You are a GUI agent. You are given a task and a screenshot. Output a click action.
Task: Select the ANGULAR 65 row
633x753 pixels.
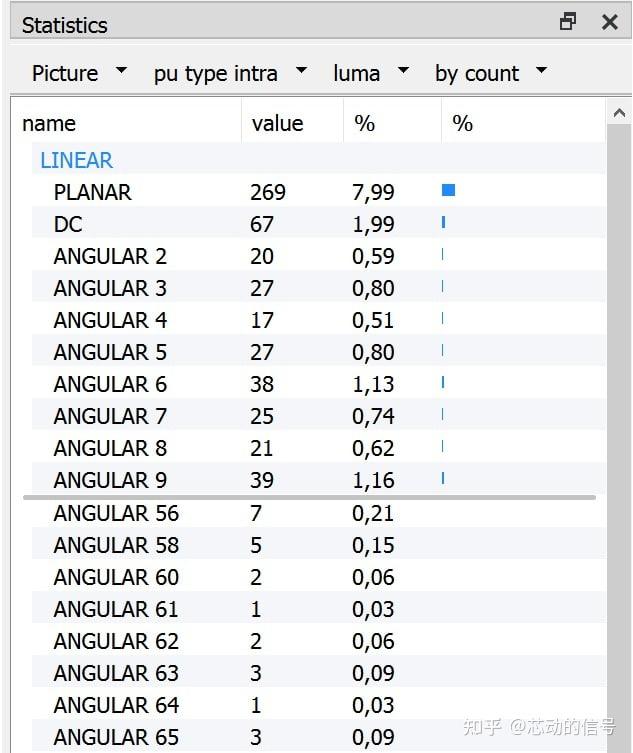pos(116,737)
